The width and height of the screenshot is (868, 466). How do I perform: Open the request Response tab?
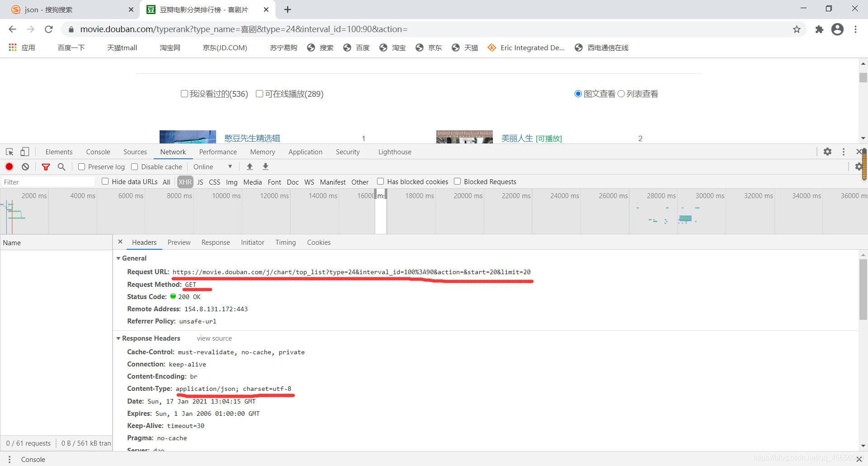(x=216, y=243)
